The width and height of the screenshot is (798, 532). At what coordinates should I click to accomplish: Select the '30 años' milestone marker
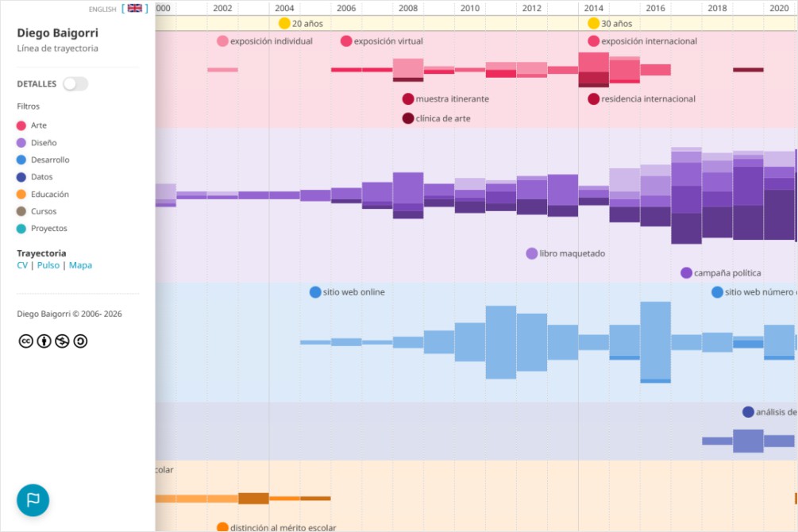click(593, 23)
